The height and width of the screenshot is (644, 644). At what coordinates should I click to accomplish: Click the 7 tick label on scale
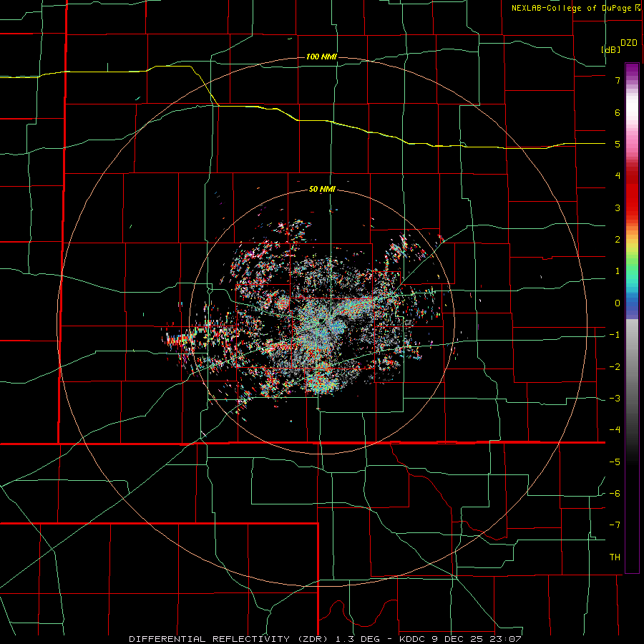click(x=618, y=80)
